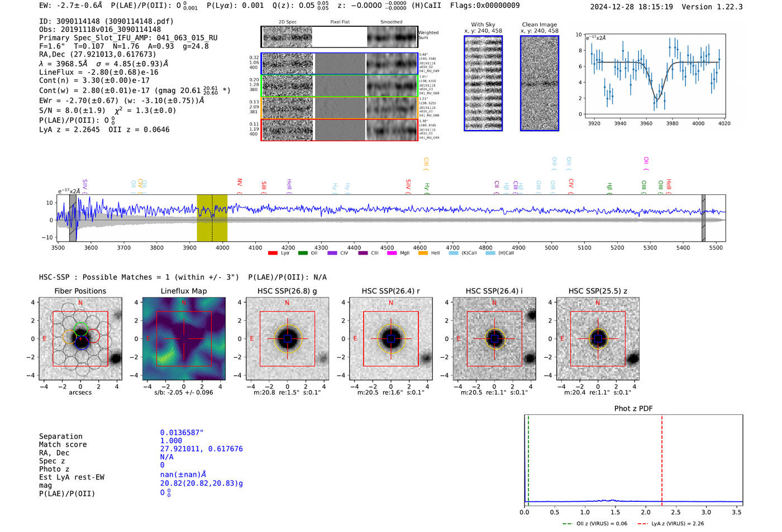This screenshot has width=782, height=532.
Task: Click the green-bordered fiber spectrum row
Action: click(x=339, y=86)
